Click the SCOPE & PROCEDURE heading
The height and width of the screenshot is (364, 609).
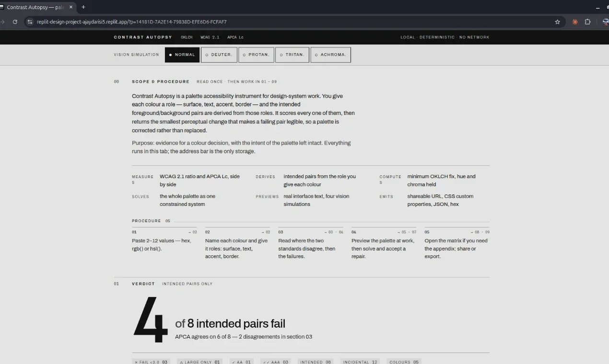(161, 81)
